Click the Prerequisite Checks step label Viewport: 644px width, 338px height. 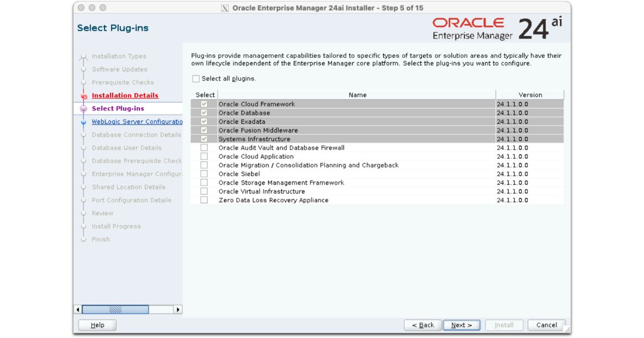[x=123, y=83]
